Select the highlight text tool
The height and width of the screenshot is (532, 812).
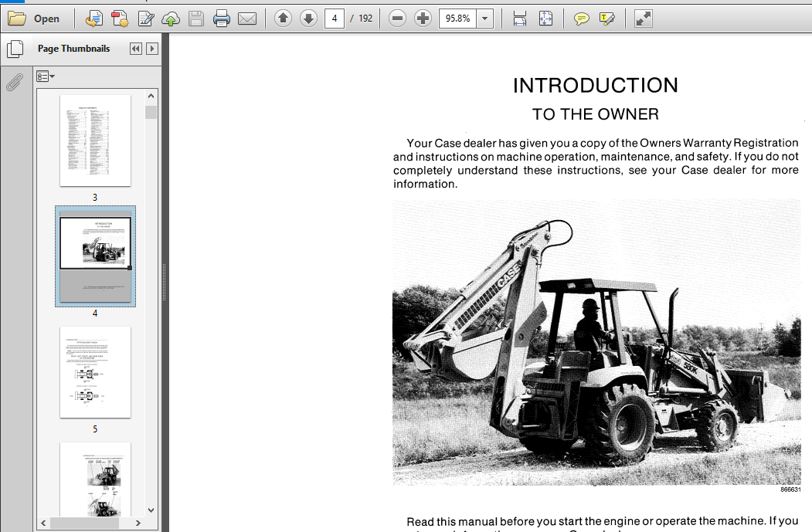(x=606, y=19)
